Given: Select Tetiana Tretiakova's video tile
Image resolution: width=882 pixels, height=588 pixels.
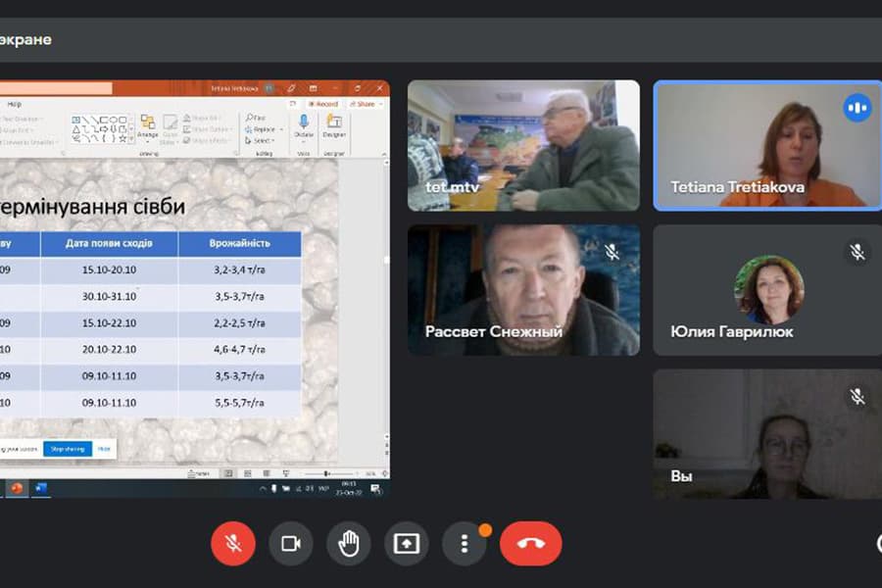Looking at the screenshot, I should [x=767, y=145].
